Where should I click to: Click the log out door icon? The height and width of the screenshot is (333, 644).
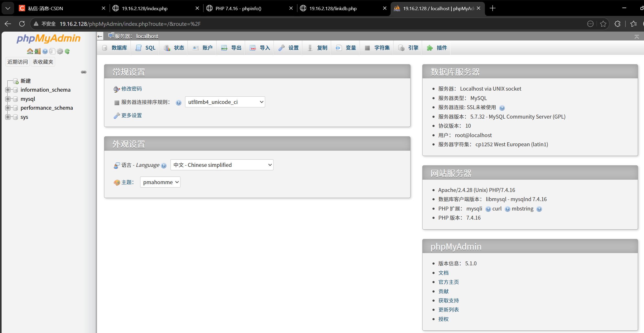pos(38,51)
